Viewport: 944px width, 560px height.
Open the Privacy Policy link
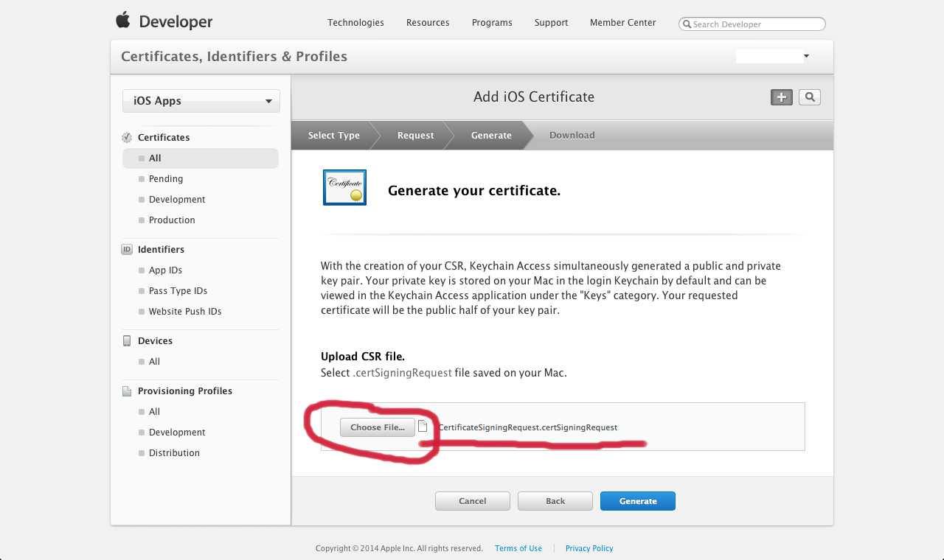pos(589,548)
